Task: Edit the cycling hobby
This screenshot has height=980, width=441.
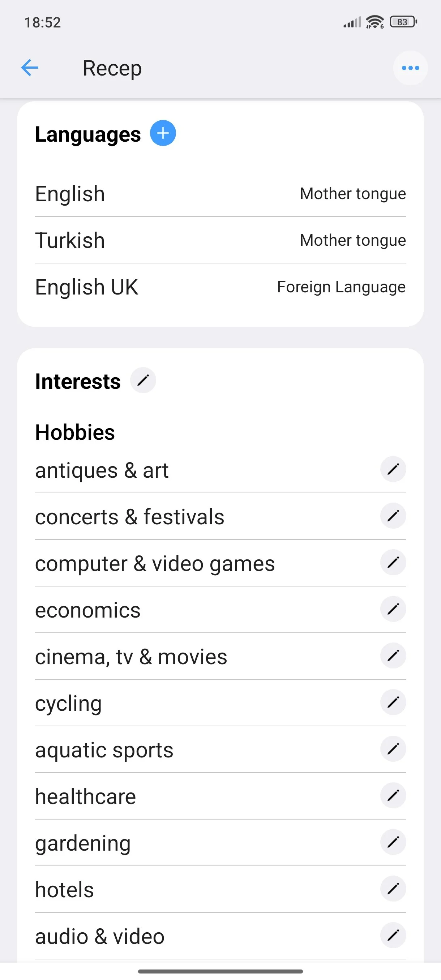Action: click(393, 702)
